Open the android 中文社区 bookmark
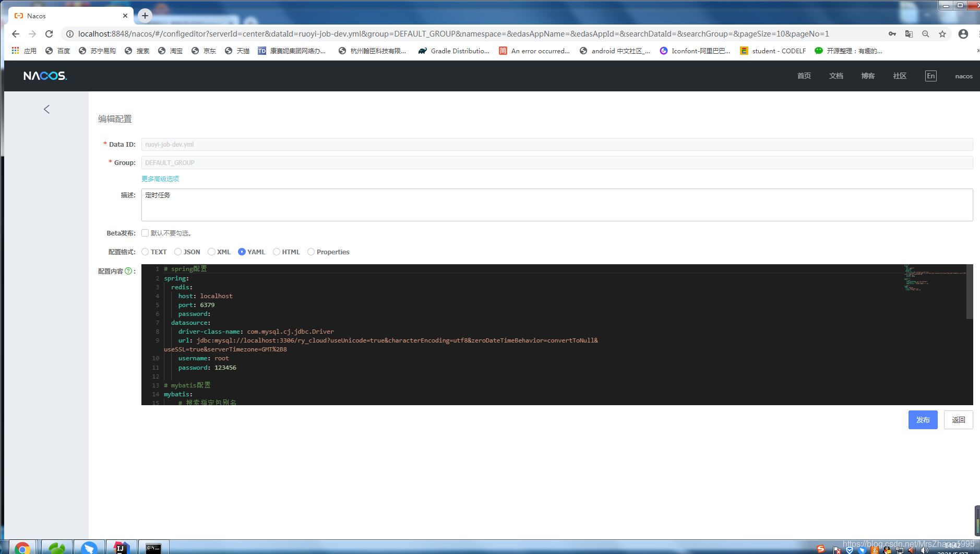980x554 pixels. (615, 51)
